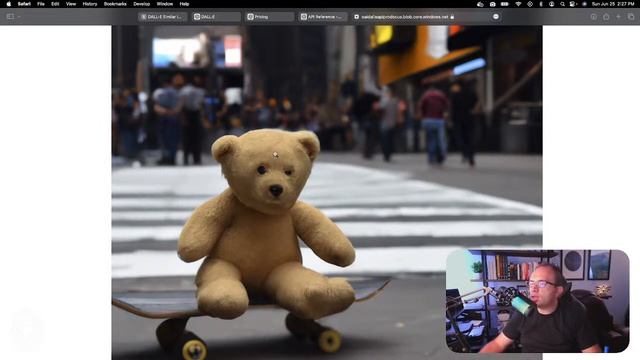Expand the tab group dropdown arrow

pyautogui.click(x=19, y=17)
